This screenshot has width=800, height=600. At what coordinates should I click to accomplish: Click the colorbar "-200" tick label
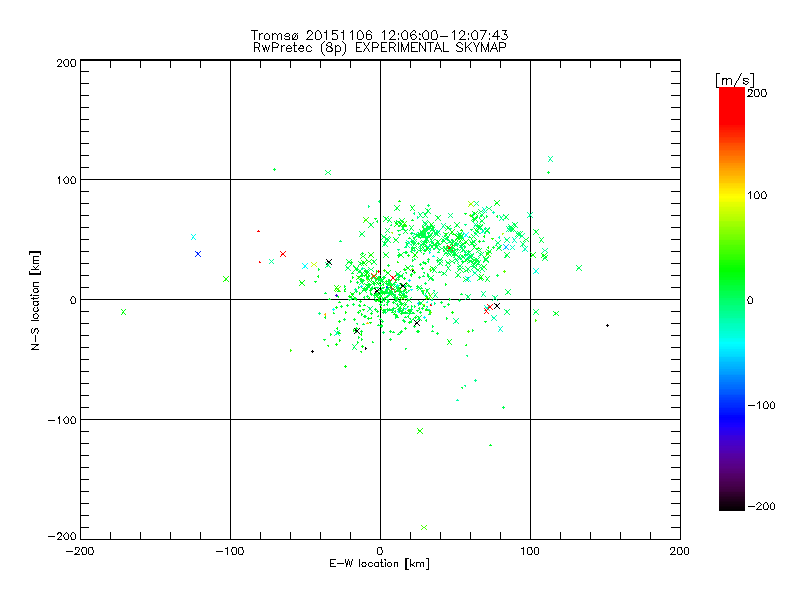tap(761, 507)
